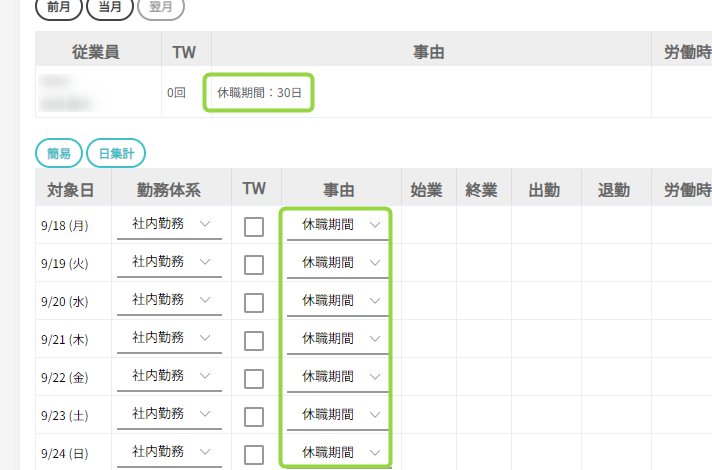This screenshot has width=712, height=470.
Task: Enable the TW checkbox for 9/22 (金)
Action: pyautogui.click(x=254, y=378)
